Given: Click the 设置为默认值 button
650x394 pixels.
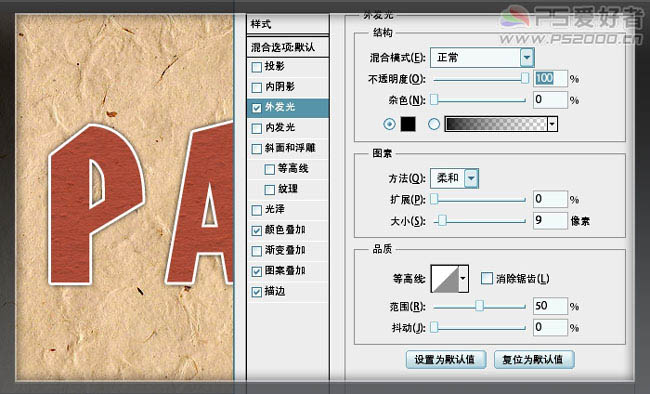Looking at the screenshot, I should coord(446,360).
